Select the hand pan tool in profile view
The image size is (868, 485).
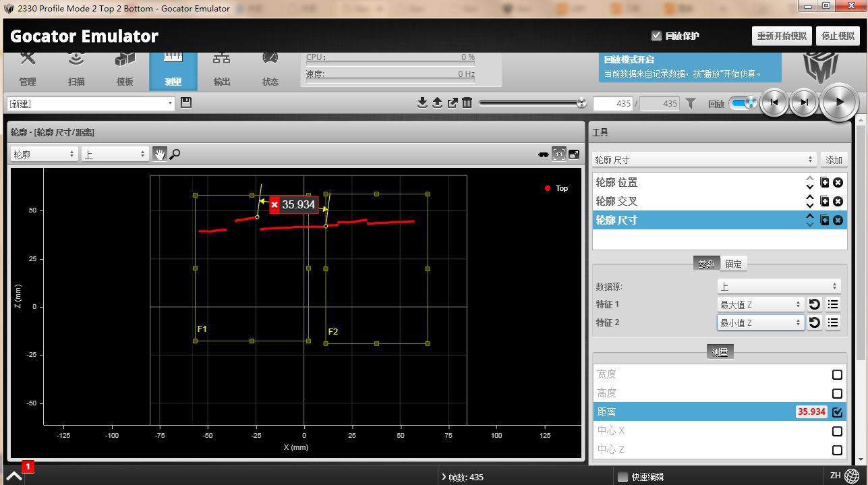(159, 154)
